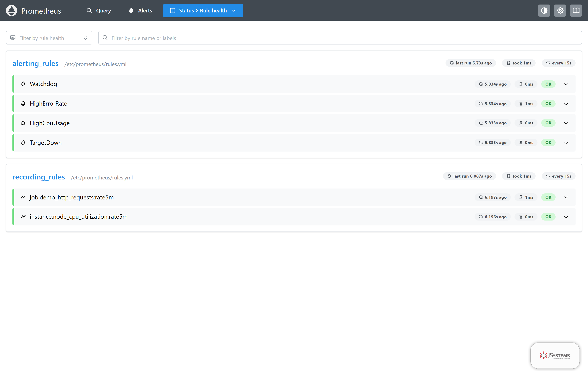Open the alerting_rules group link
This screenshot has width=588, height=377.
[35, 63]
